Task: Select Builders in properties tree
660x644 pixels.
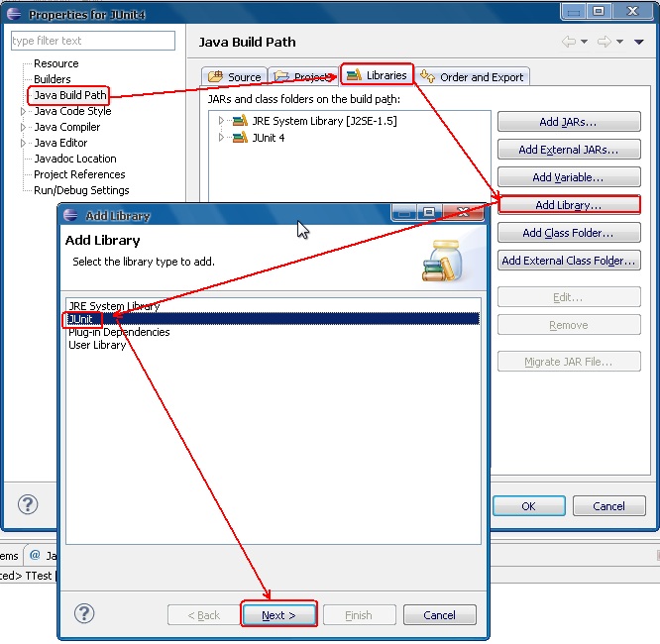Action: pyautogui.click(x=53, y=79)
